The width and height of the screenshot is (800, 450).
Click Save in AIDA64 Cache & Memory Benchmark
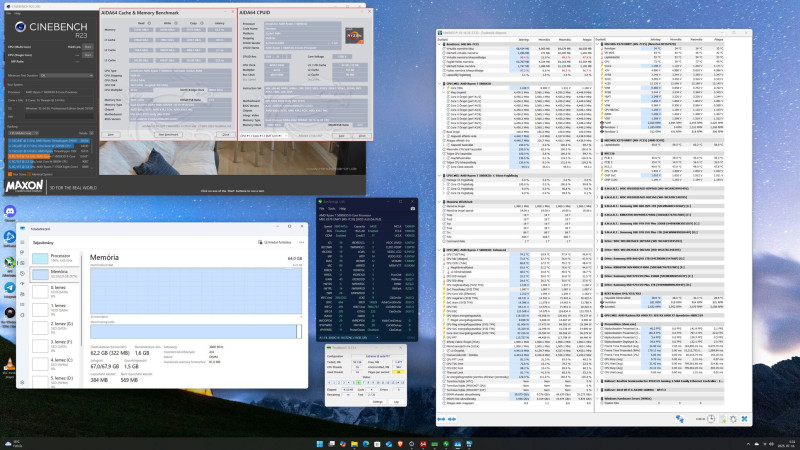111,134
